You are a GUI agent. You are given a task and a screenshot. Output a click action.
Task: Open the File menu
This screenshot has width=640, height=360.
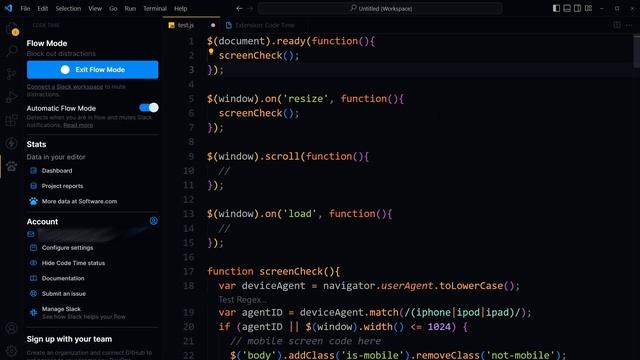(x=25, y=9)
